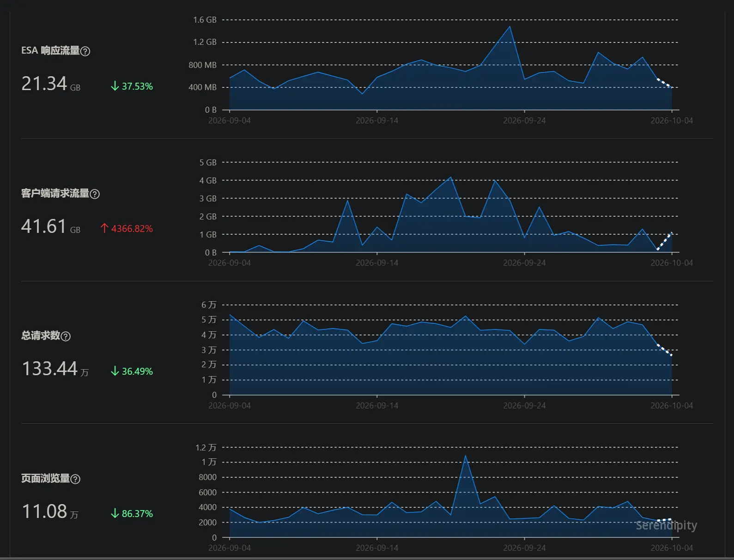The image size is (734, 560).
Task: Click the 6000 axis label
Action: pos(207,493)
